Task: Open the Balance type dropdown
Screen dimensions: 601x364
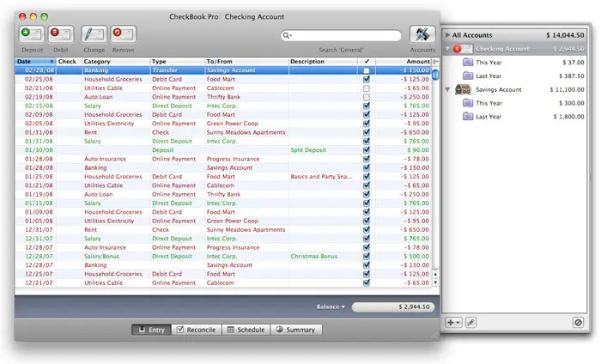Action: point(331,306)
